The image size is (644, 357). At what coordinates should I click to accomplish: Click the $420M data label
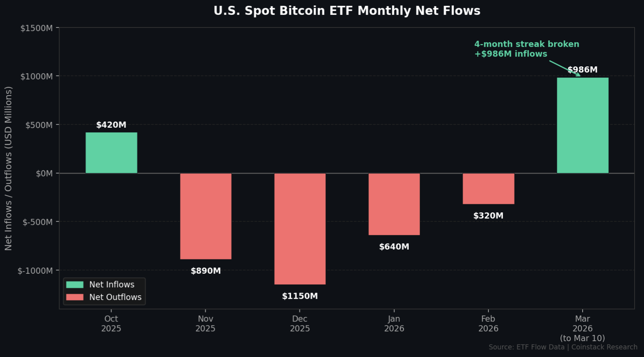pyautogui.click(x=111, y=125)
